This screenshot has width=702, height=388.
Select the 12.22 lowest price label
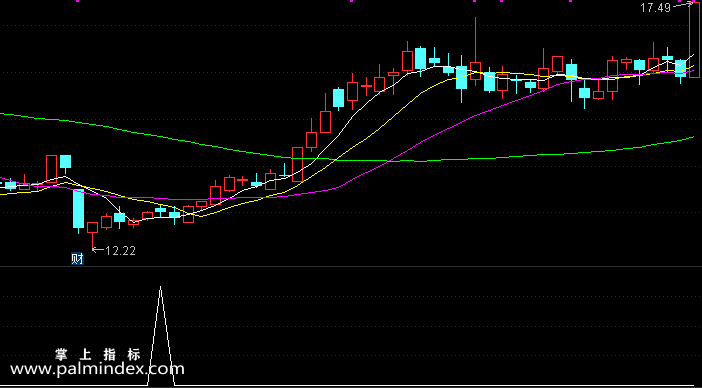tap(120, 251)
